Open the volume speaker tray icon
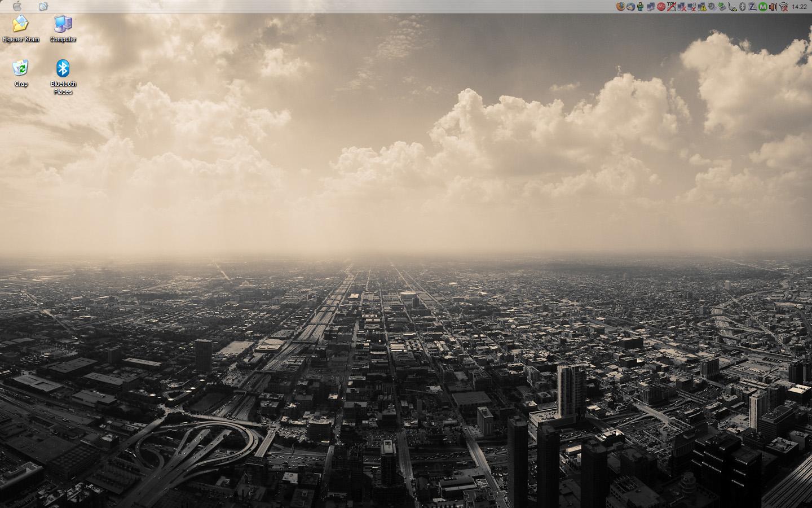Viewport: 812px width, 508px height. click(x=773, y=7)
